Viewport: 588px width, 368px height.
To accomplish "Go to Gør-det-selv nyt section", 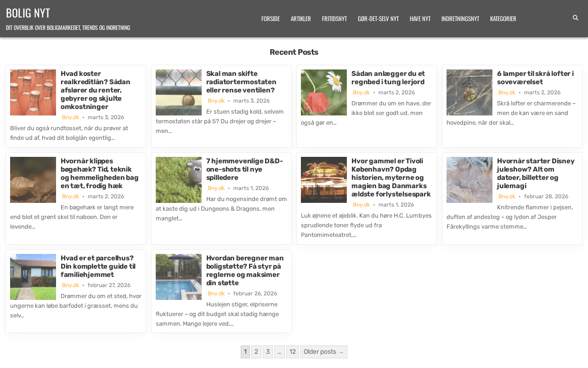I will [378, 18].
